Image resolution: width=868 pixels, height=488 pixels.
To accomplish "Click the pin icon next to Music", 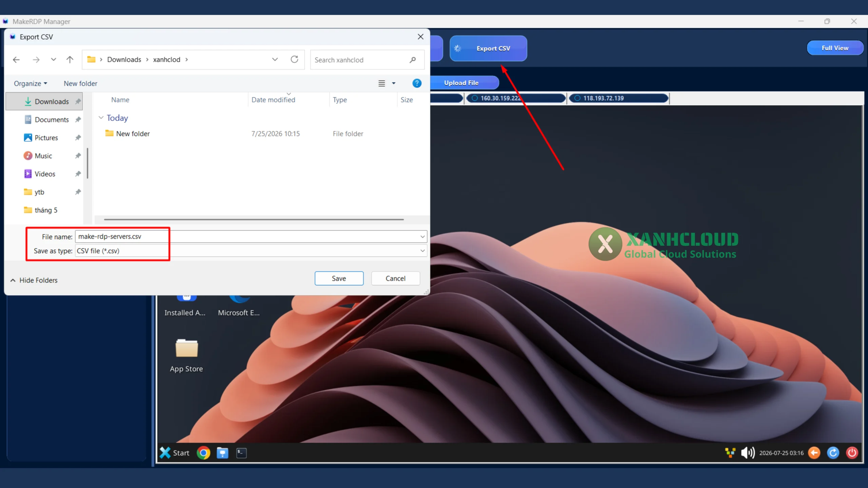I will [x=78, y=156].
